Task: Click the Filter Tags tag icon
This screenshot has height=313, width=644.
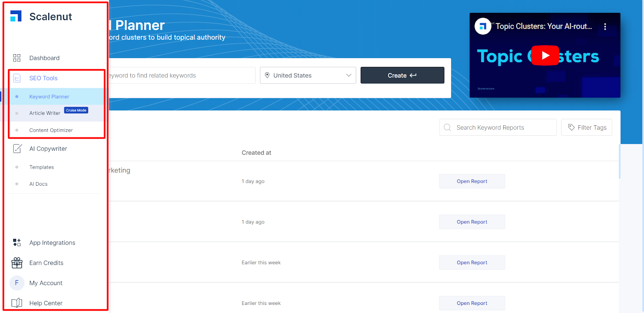Action: [x=571, y=127]
